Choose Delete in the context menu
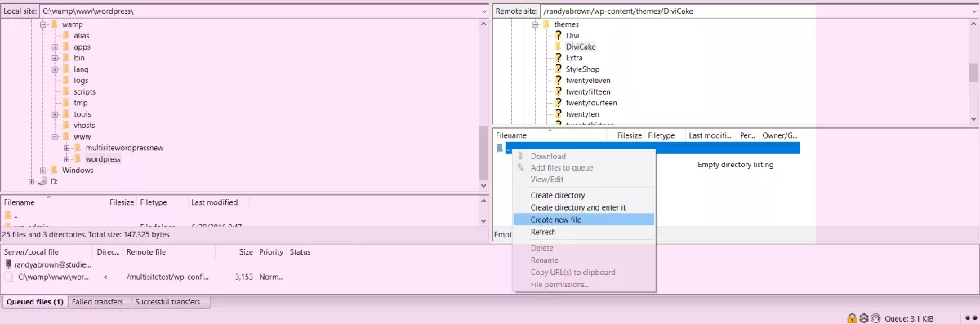 (583, 247)
